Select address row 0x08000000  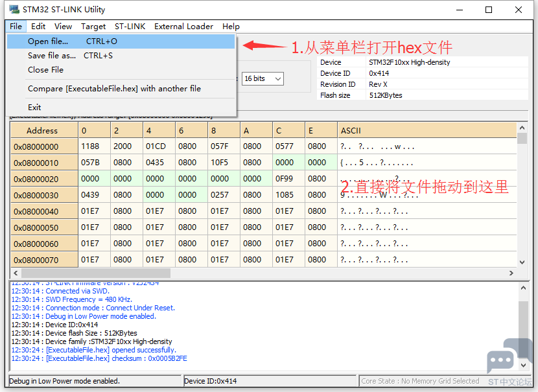44,147
